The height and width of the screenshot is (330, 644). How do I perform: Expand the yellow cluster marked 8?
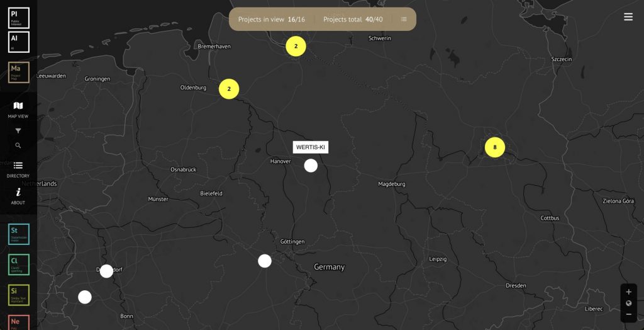[495, 147]
